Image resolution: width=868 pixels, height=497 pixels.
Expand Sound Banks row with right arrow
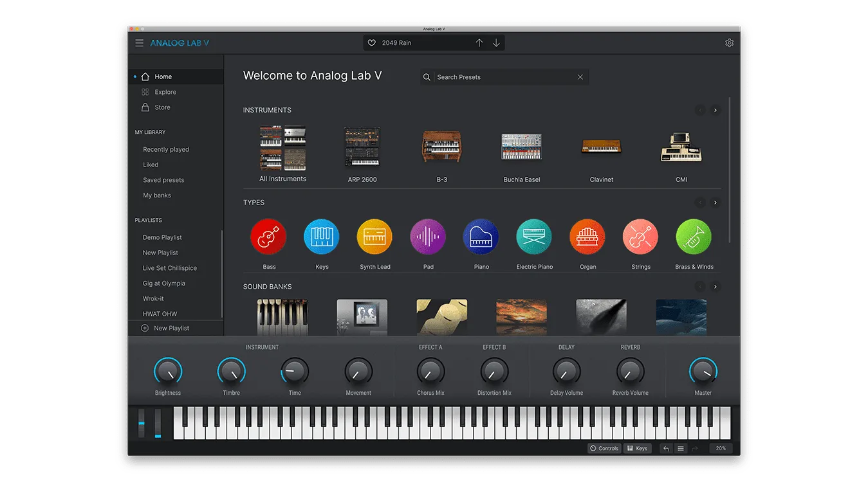click(x=715, y=287)
